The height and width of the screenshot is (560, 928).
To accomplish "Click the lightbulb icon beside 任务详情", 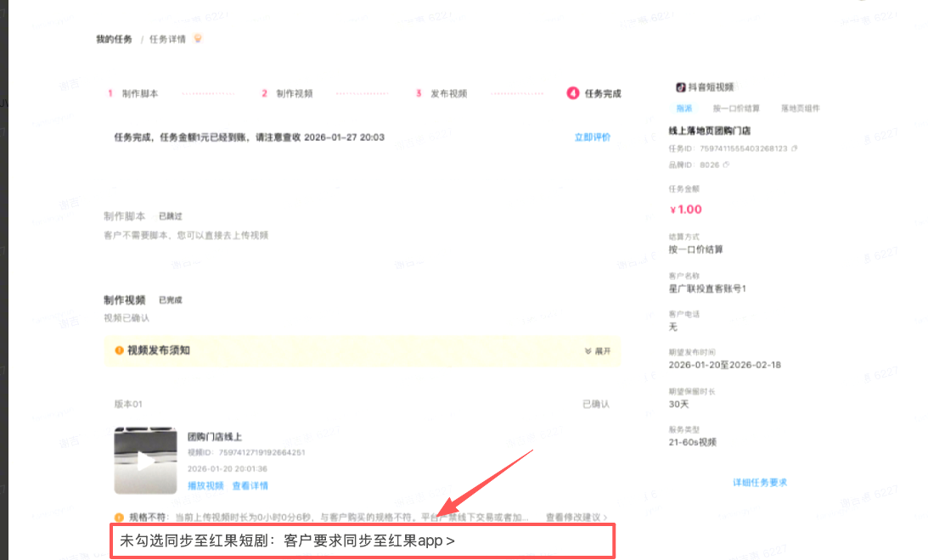I will pyautogui.click(x=198, y=39).
